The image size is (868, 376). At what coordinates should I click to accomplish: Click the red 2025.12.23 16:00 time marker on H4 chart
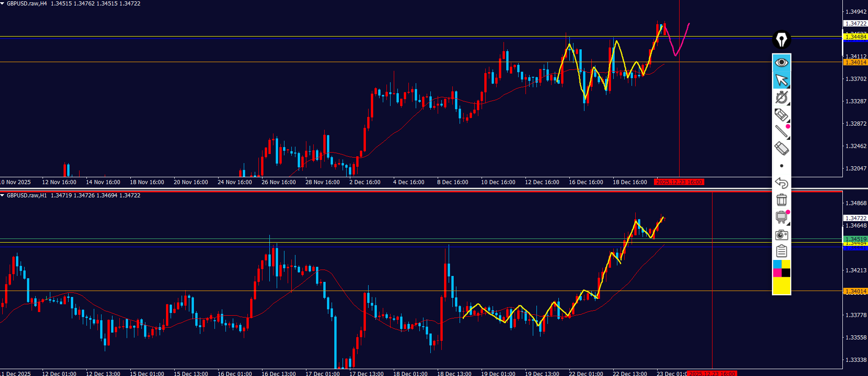click(x=679, y=182)
